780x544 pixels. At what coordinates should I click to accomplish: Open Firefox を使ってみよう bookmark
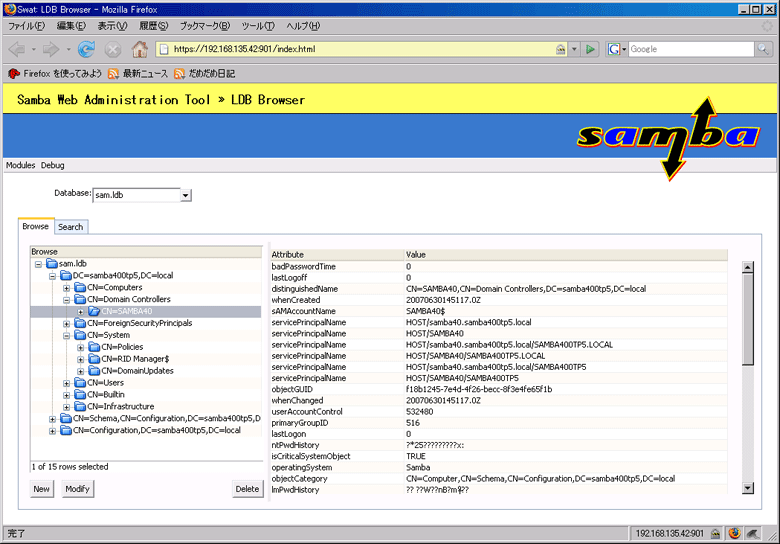(55, 74)
